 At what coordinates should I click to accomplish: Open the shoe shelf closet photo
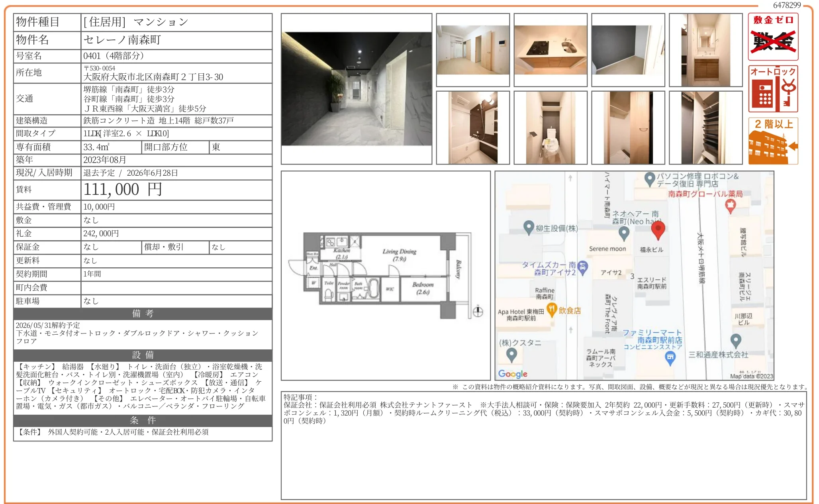point(705,127)
